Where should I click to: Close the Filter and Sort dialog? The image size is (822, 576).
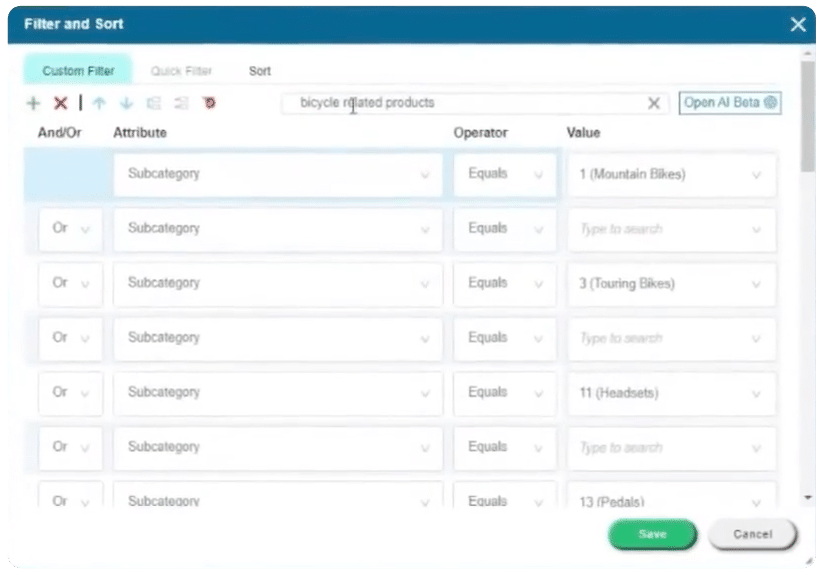pos(797,24)
